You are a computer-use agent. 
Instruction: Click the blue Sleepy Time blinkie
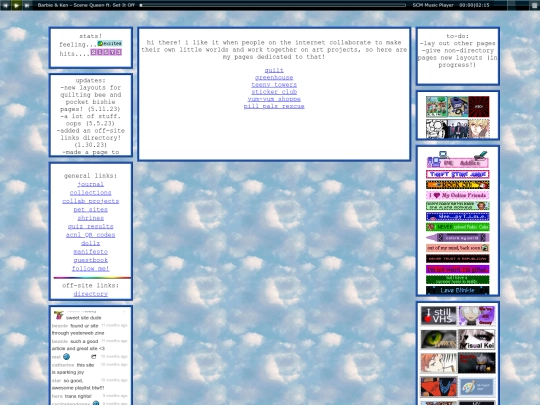[x=458, y=217]
